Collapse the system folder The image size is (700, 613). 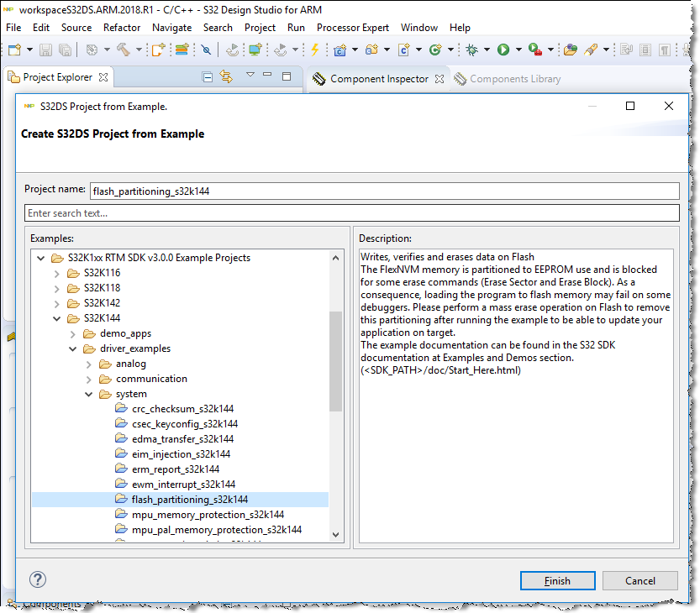[x=89, y=395]
